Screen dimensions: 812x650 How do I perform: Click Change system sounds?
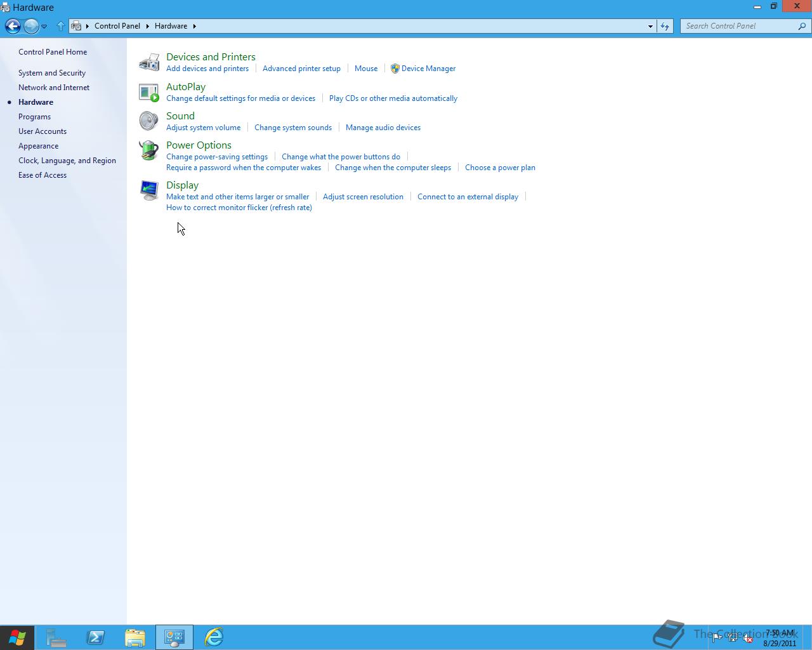coord(293,128)
